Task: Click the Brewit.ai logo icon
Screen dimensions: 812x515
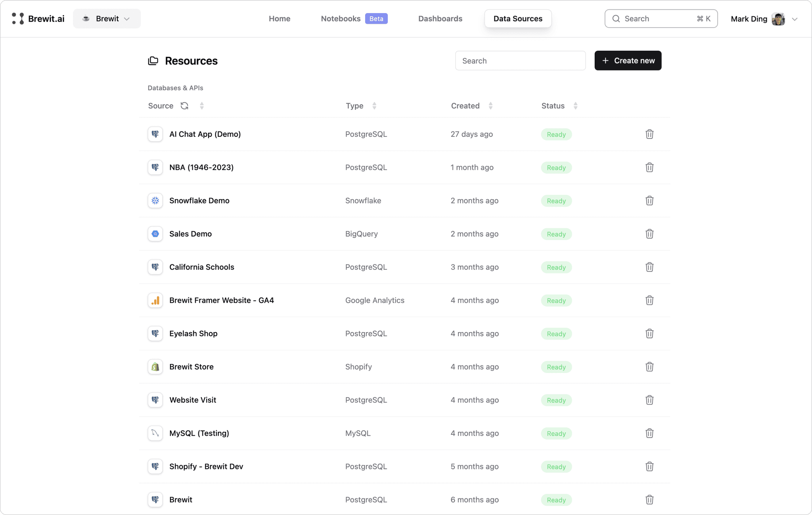Action: [17, 18]
